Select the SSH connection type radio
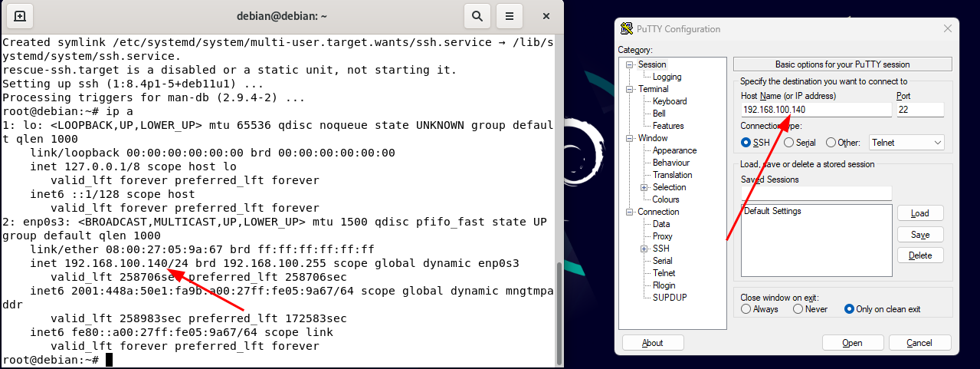This screenshot has height=369, width=980. (746, 143)
